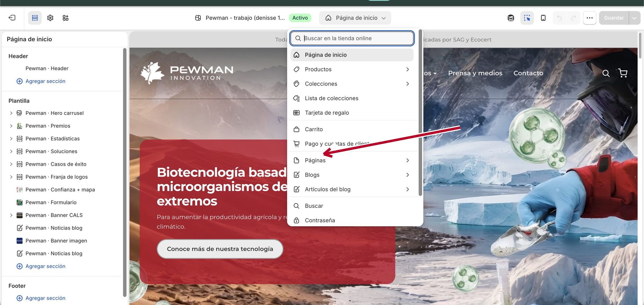The height and width of the screenshot is (305, 644).
Task: Click the Colecciones icon in the list
Action: (x=297, y=84)
